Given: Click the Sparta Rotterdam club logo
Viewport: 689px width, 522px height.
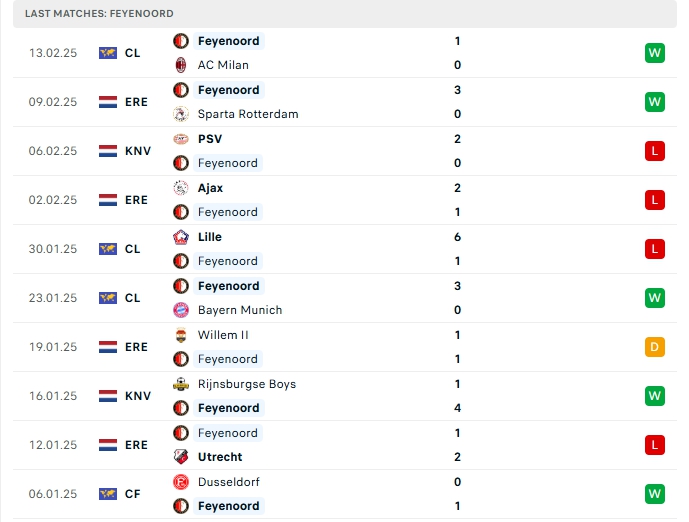Looking at the screenshot, I should tap(181, 114).
